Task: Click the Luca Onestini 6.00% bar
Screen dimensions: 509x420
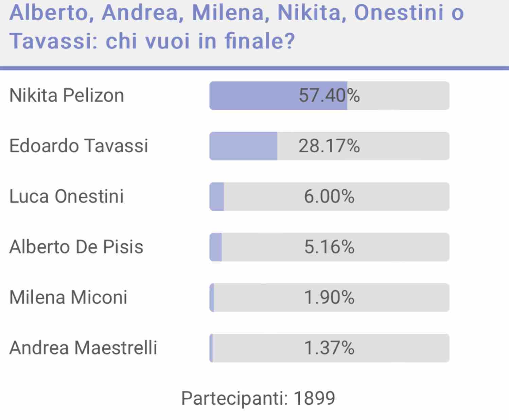Action: tap(329, 197)
